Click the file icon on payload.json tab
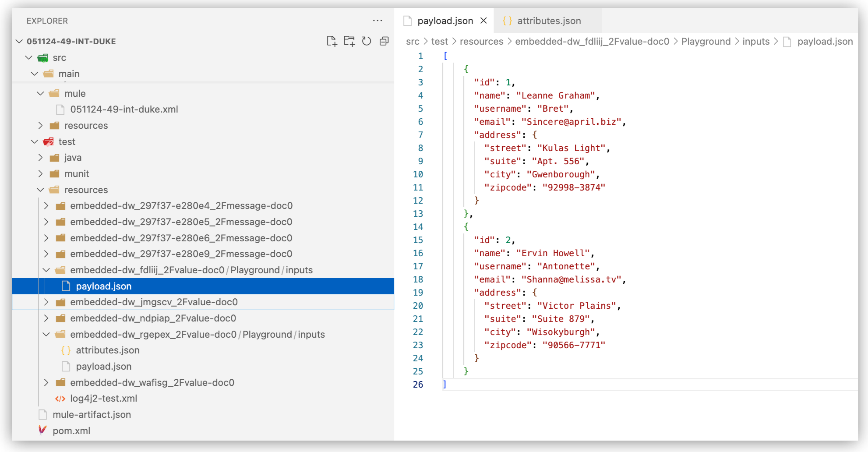Image resolution: width=868 pixels, height=452 pixels. pos(408,21)
